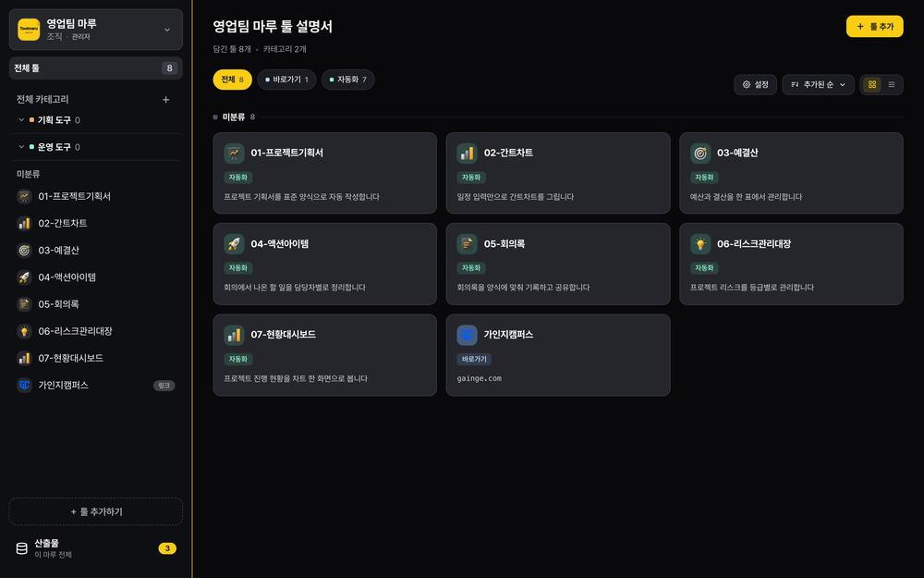The height and width of the screenshot is (578, 924).
Task: Select the 전체 filter tab
Action: point(232,80)
